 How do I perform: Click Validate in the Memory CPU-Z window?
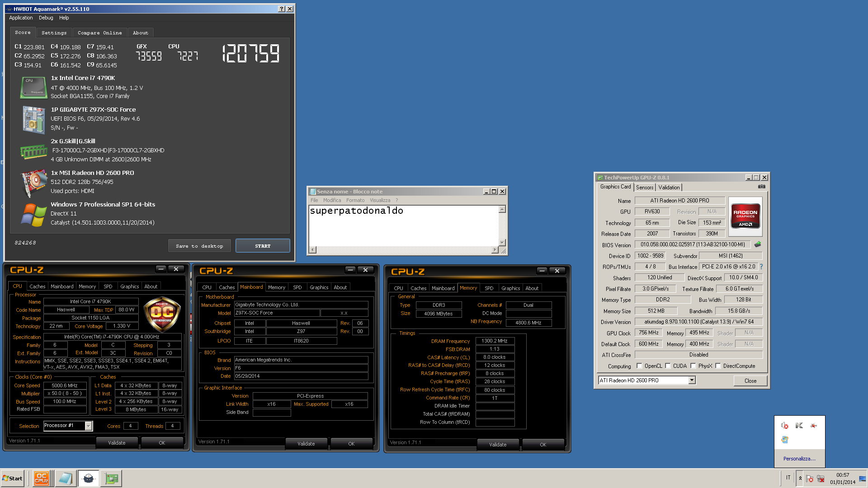(498, 445)
